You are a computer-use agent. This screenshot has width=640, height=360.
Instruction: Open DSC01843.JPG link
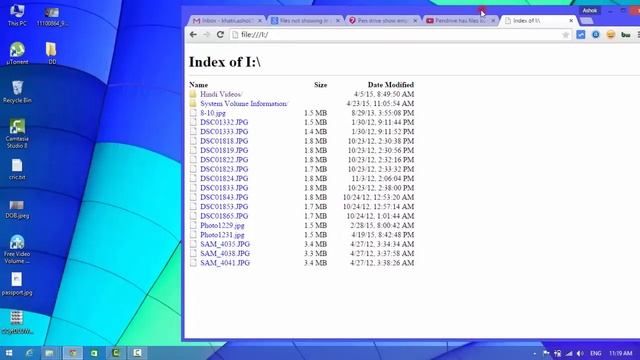click(224, 198)
